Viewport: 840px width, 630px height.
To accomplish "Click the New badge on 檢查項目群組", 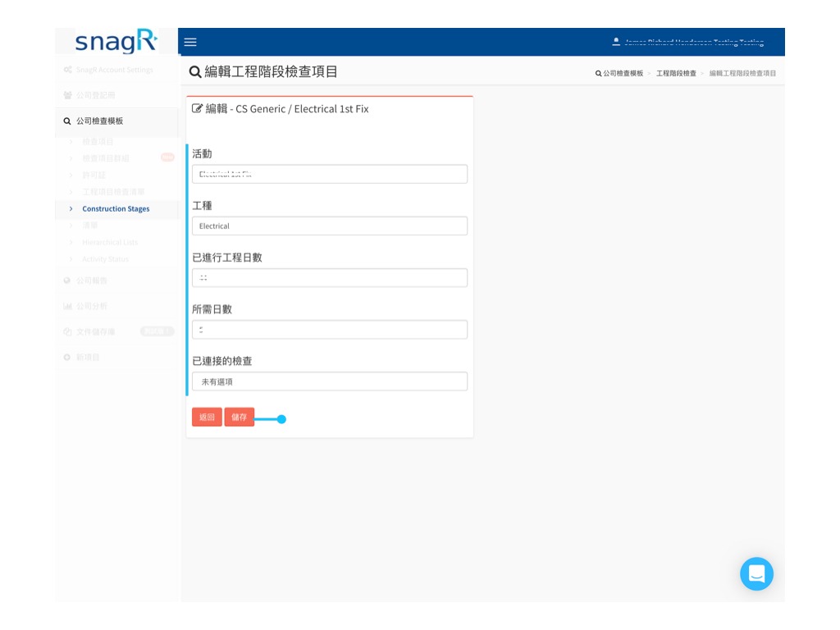I will pyautogui.click(x=167, y=157).
